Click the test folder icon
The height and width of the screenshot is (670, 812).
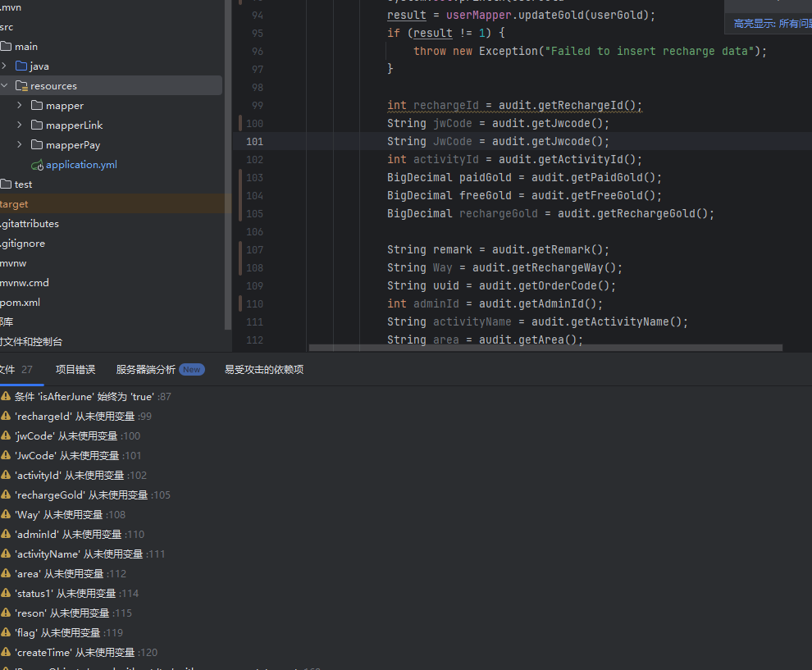(7, 184)
